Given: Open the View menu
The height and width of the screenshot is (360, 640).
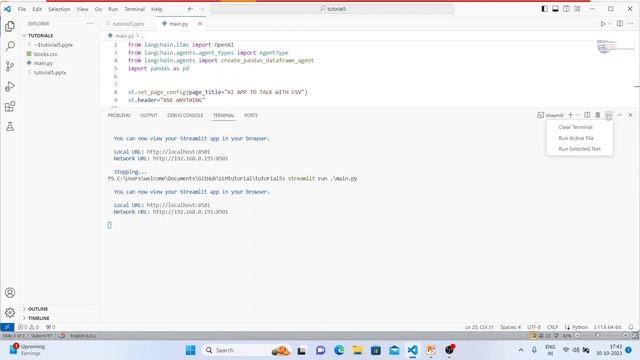Looking at the screenshot, I should pos(82,9).
